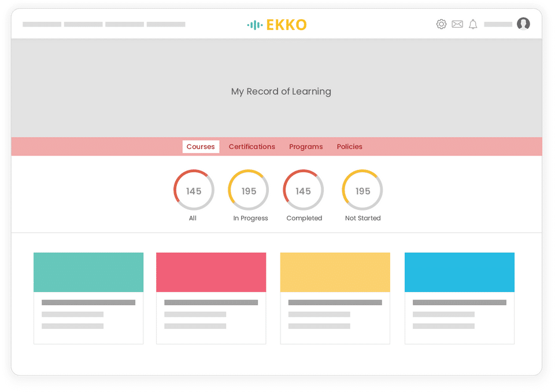Open the notifications bell icon

(x=473, y=24)
